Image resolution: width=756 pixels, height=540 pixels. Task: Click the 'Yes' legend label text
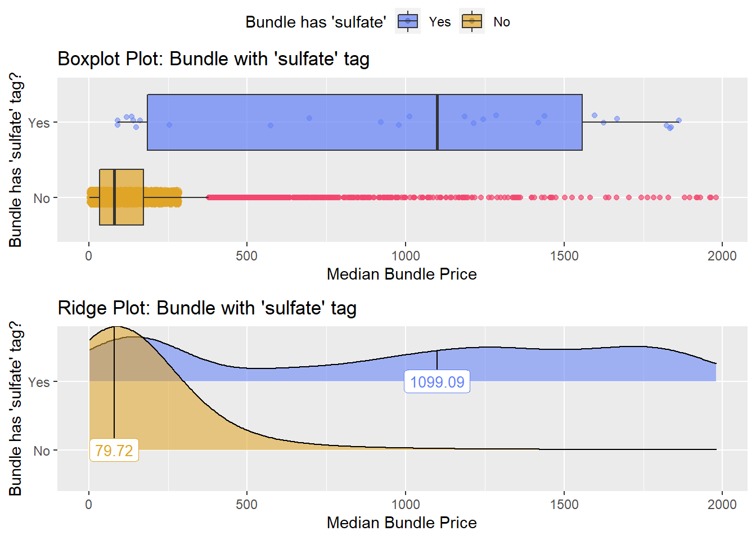[439, 22]
